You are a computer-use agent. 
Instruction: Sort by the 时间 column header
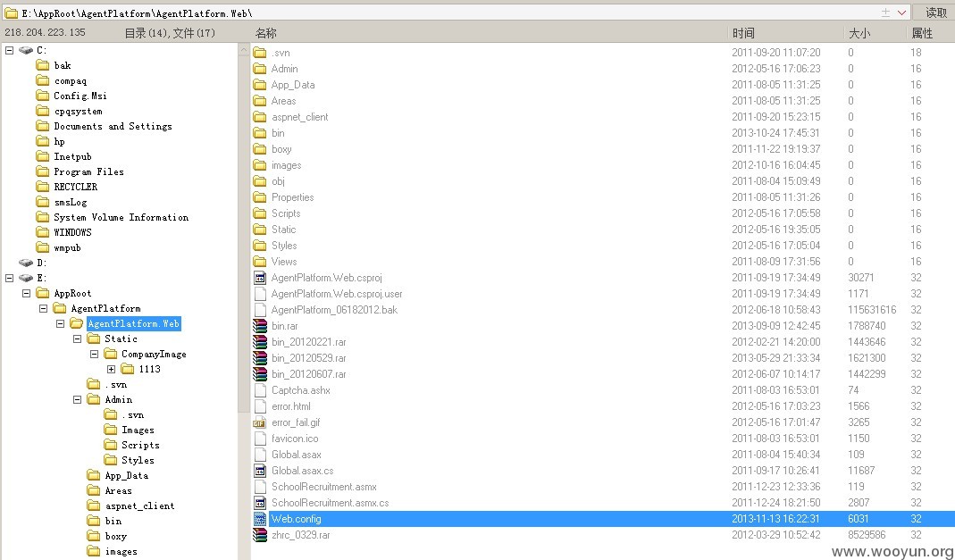coord(785,33)
